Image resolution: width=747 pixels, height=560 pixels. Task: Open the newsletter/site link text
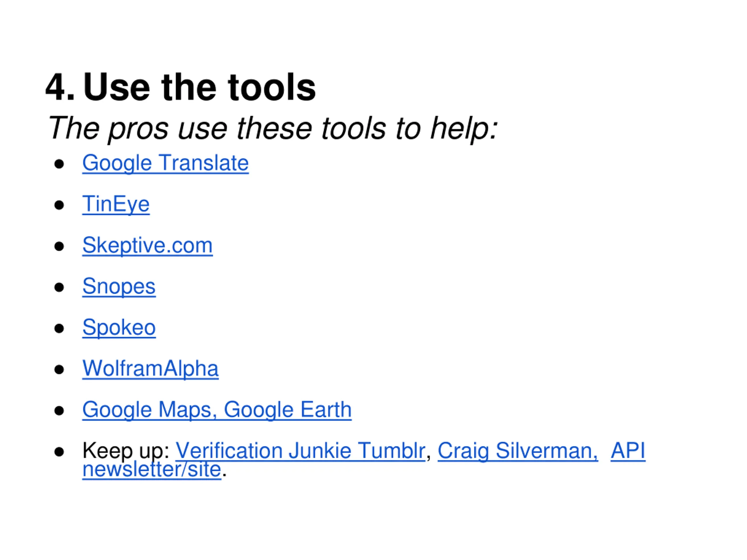click(x=152, y=470)
